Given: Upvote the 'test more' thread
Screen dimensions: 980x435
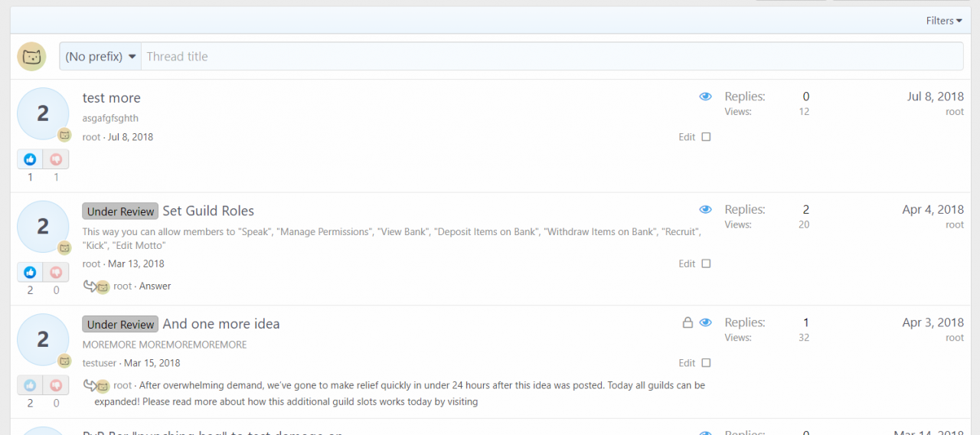Looking at the screenshot, I should click(30, 159).
